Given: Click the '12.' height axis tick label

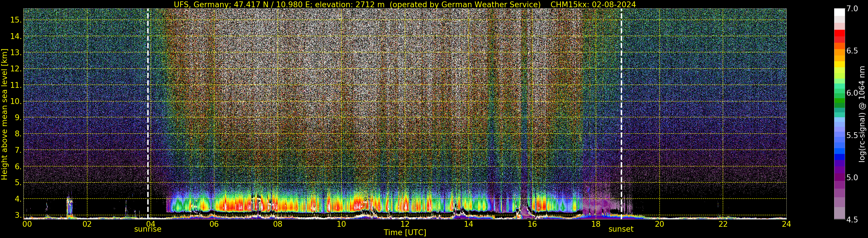Looking at the screenshot, I should (16, 69).
